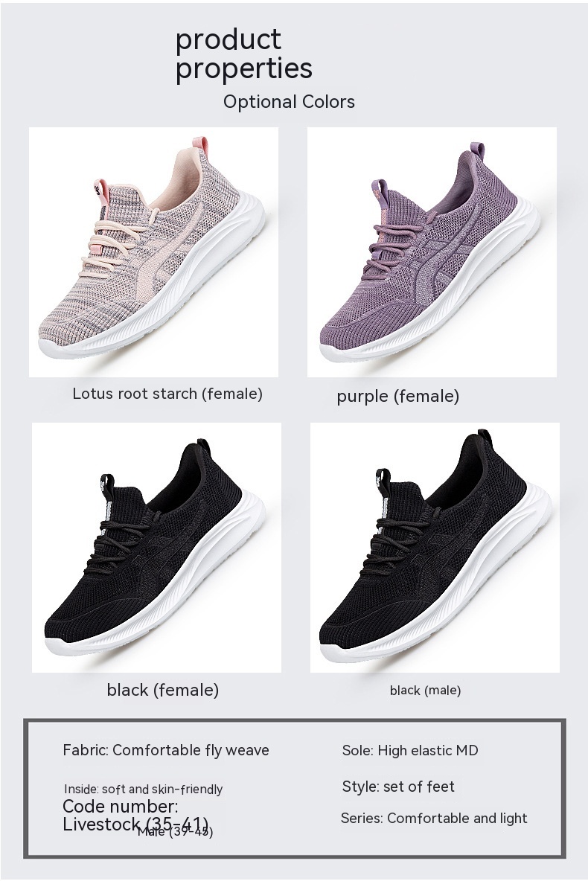The image size is (588, 890).
Task: Click the 'black (female)' label
Action: (x=163, y=691)
